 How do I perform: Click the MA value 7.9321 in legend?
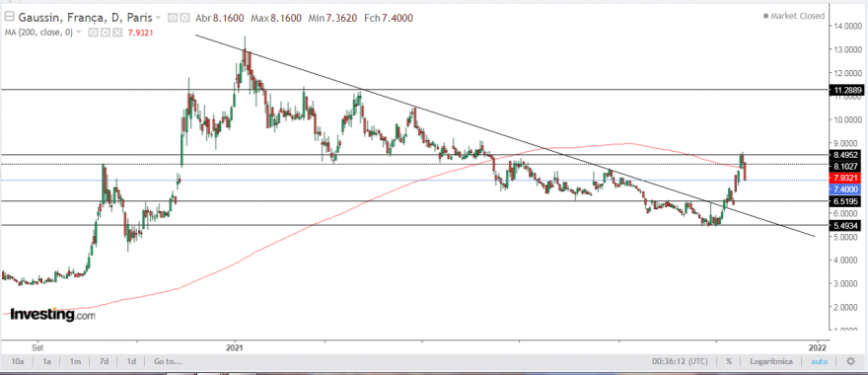pyautogui.click(x=140, y=33)
